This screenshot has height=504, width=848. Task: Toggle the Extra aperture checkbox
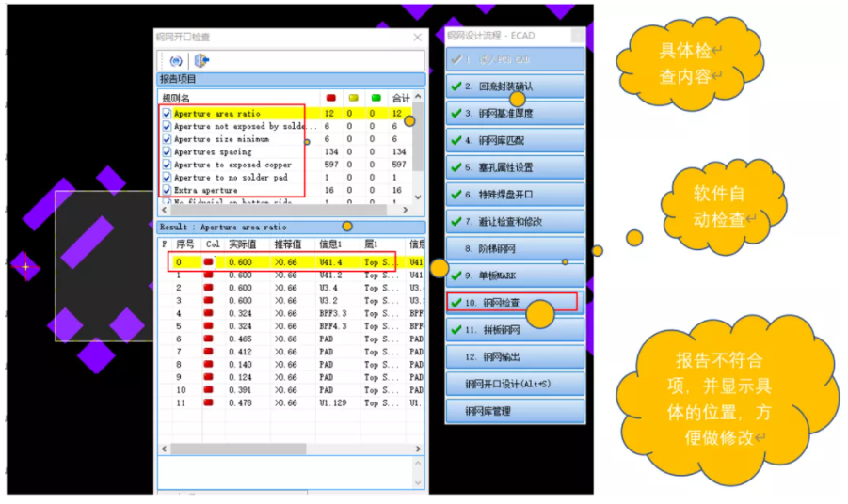pos(167,190)
